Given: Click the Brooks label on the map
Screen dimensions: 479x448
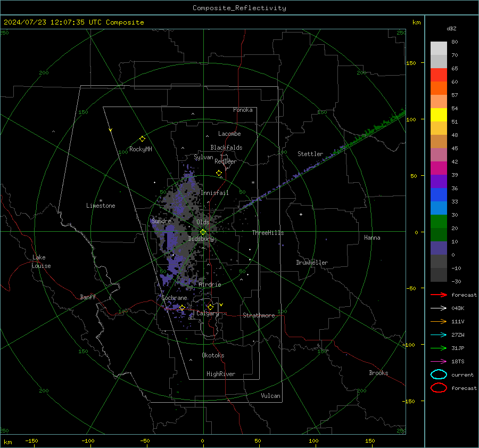Looking at the screenshot, I should click(378, 373).
